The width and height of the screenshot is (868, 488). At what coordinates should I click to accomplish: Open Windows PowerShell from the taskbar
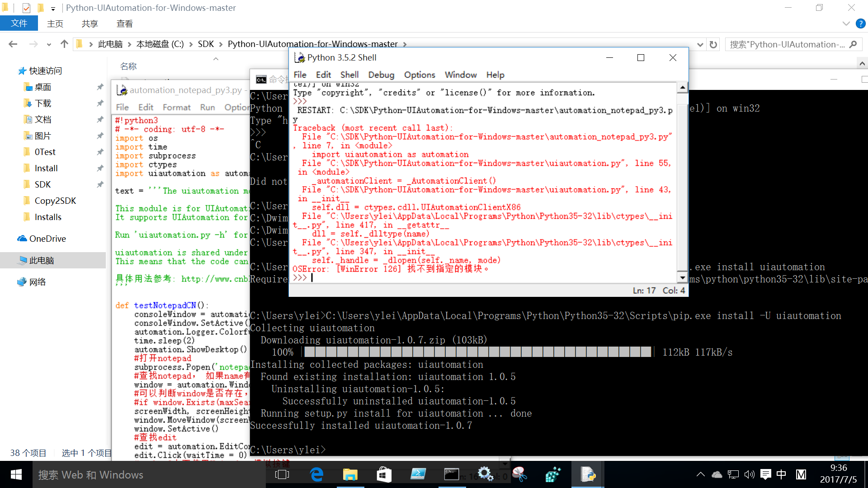click(418, 474)
